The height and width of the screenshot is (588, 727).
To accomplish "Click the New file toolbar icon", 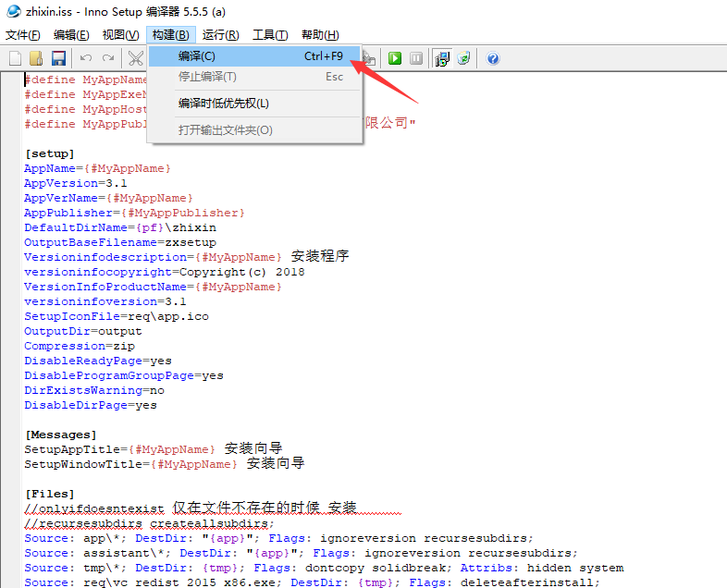I will (x=16, y=58).
